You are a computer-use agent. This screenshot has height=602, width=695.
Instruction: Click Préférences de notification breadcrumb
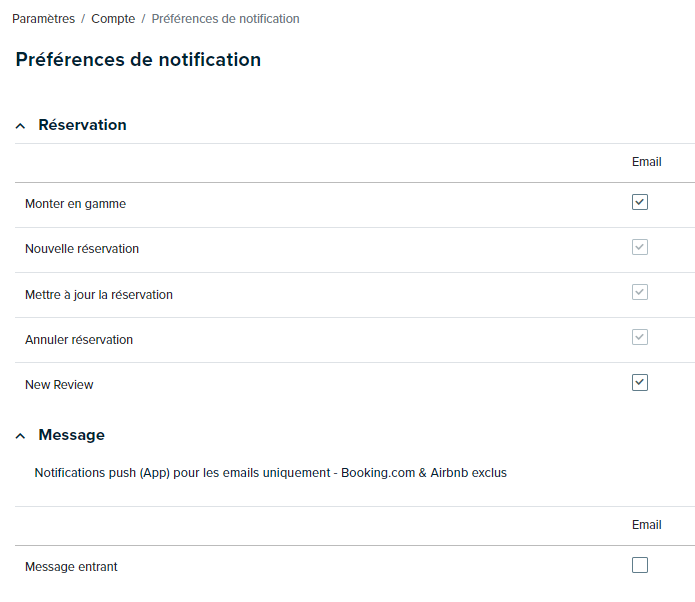click(x=226, y=19)
